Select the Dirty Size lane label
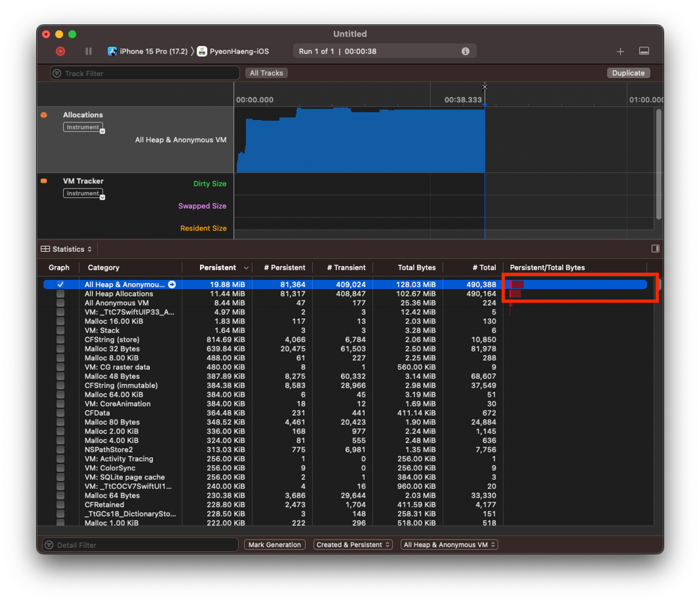The height and width of the screenshot is (602, 700). pyautogui.click(x=210, y=184)
